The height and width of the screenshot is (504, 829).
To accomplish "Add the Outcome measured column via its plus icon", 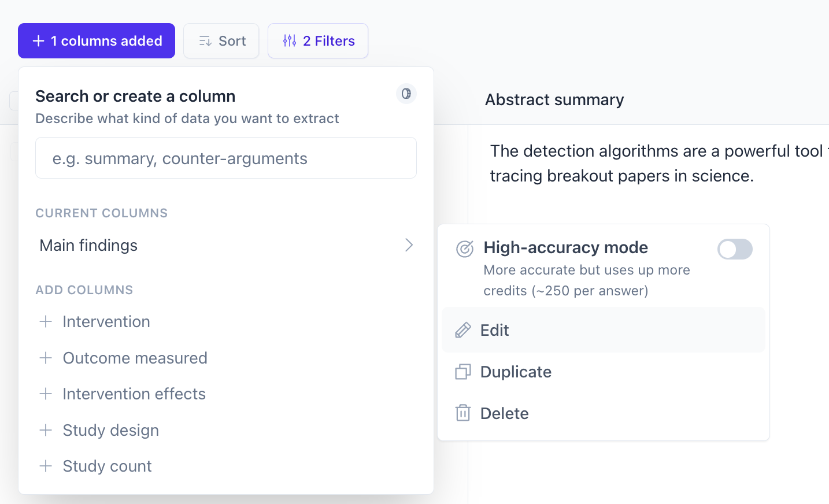I will [x=46, y=358].
